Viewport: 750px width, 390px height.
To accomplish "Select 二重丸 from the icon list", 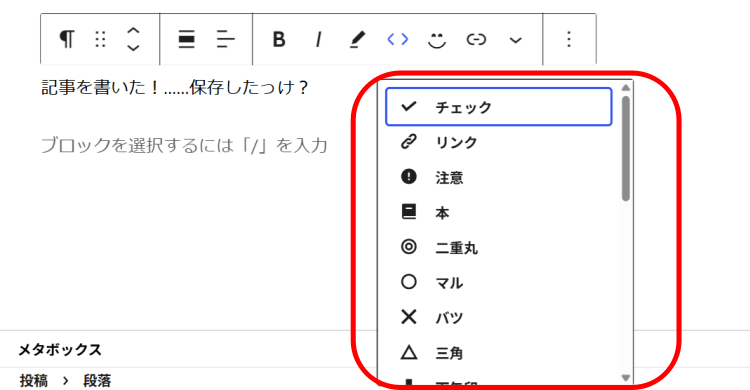I will pyautogui.click(x=498, y=247).
